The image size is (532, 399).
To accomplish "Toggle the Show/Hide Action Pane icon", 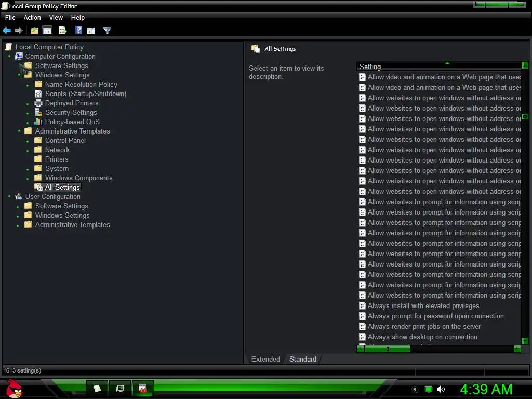I will [x=91, y=31].
